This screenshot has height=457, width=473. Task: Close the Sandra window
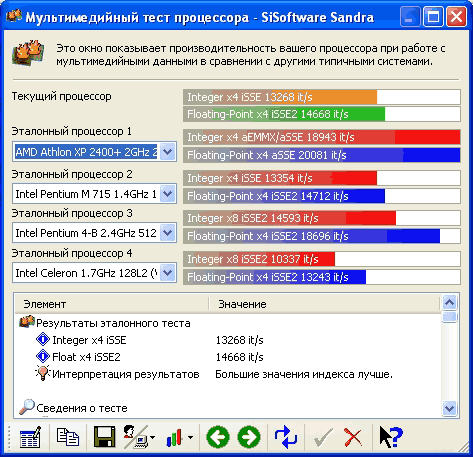coord(456,16)
